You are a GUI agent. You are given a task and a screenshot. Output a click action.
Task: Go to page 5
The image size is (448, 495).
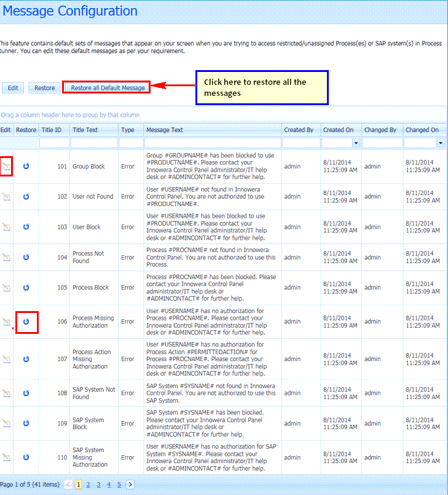(x=119, y=485)
